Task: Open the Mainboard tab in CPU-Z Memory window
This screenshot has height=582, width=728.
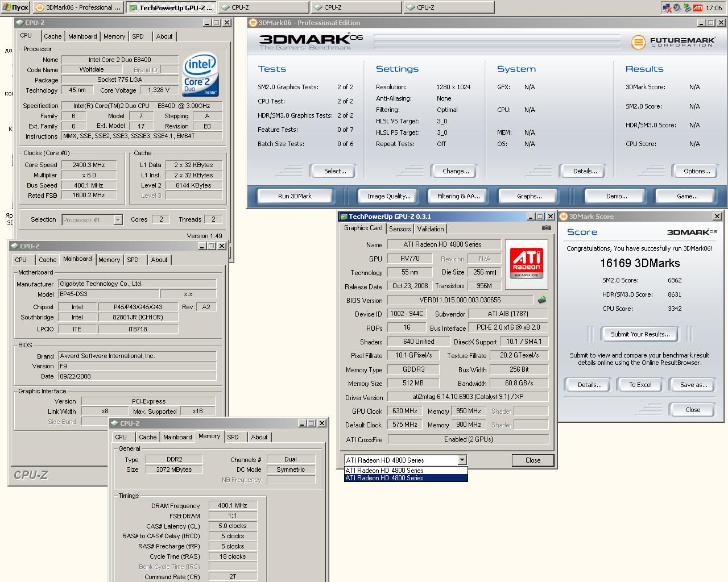Action: pos(177,437)
